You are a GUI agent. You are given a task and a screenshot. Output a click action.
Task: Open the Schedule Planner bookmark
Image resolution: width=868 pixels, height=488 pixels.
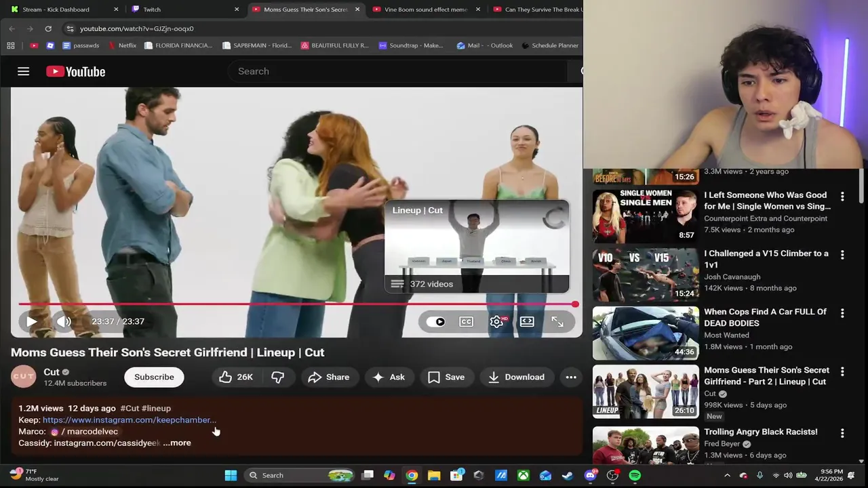pos(550,45)
